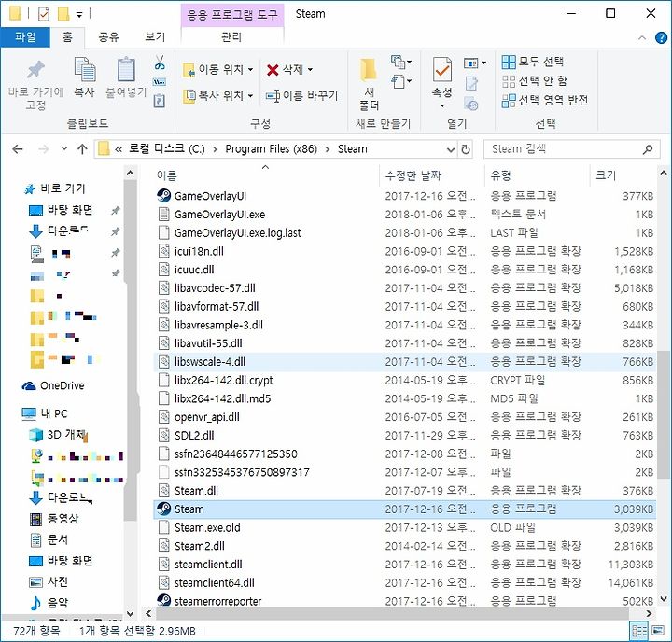This screenshot has width=672, height=642.
Task: Click the Copy path icon below scissors
Action: click(x=160, y=82)
